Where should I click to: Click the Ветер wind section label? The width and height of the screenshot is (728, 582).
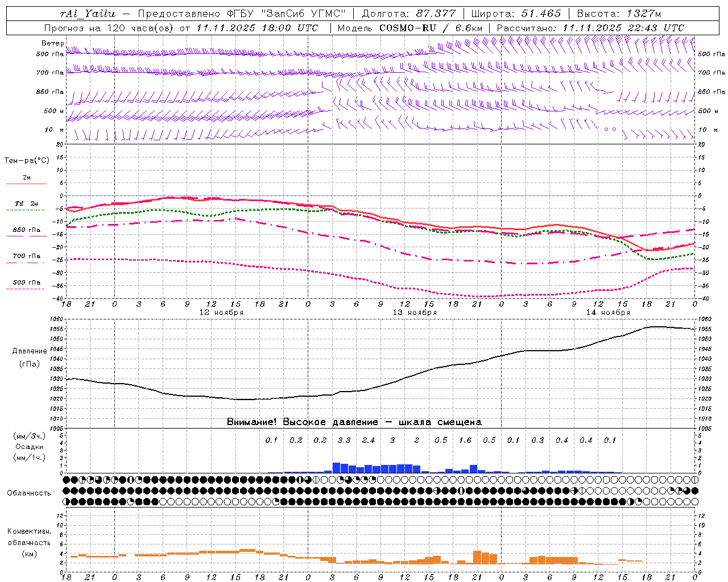coord(53,43)
